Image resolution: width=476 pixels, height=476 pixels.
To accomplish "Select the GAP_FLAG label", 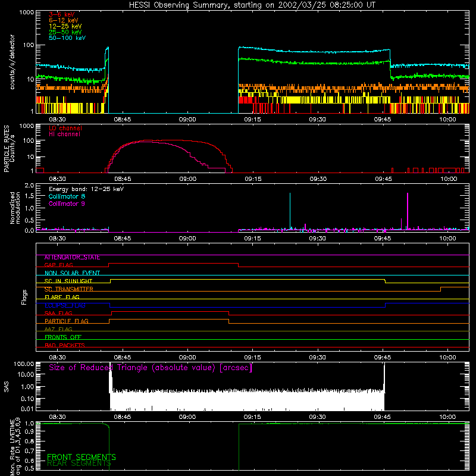I will tap(59, 265).
